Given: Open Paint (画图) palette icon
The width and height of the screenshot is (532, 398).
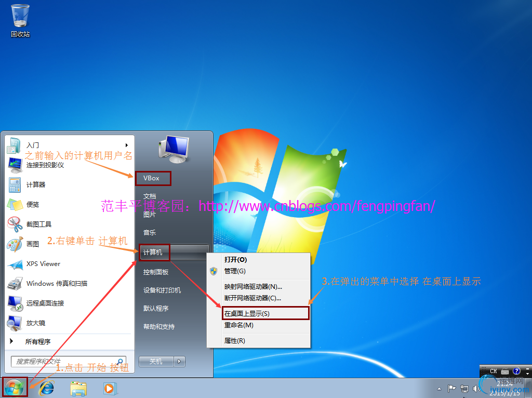Looking at the screenshot, I should [15, 244].
